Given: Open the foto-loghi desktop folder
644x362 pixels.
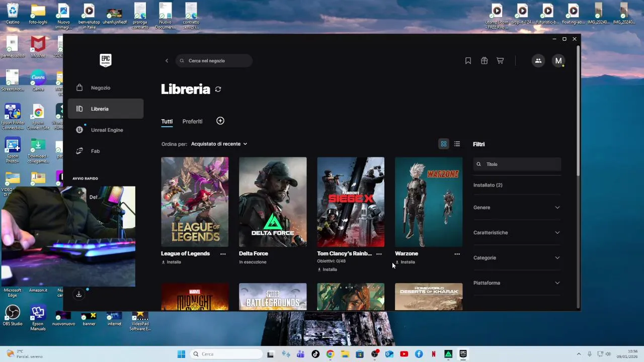Looking at the screenshot, I should point(38,14).
